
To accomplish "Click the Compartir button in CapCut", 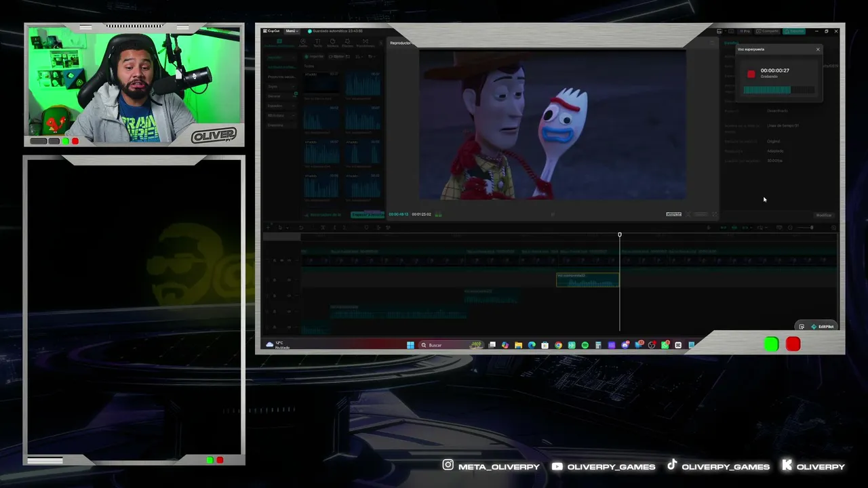I will [x=769, y=31].
